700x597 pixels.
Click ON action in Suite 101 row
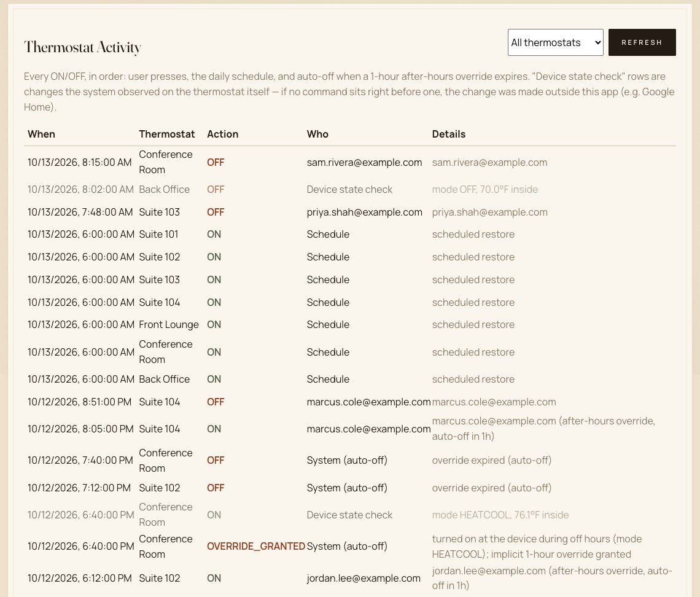tap(214, 234)
